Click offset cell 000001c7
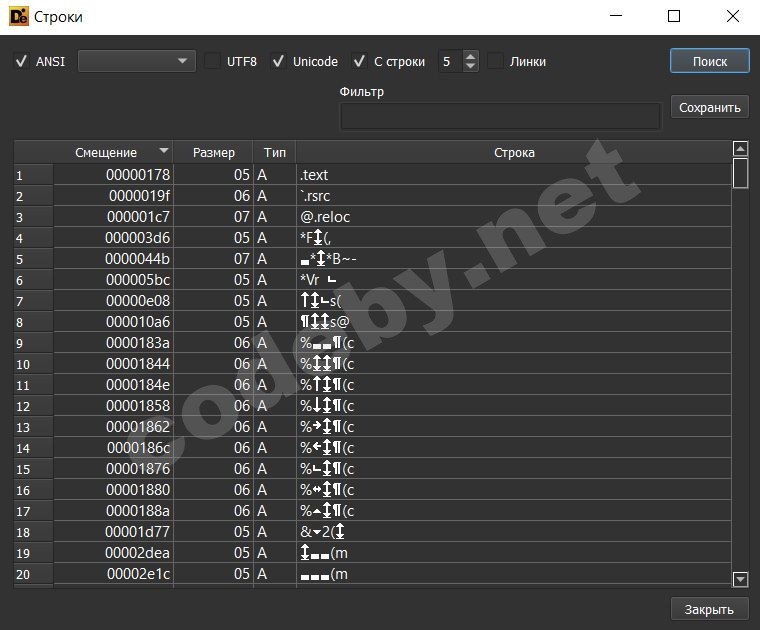The image size is (760, 630). click(x=113, y=217)
